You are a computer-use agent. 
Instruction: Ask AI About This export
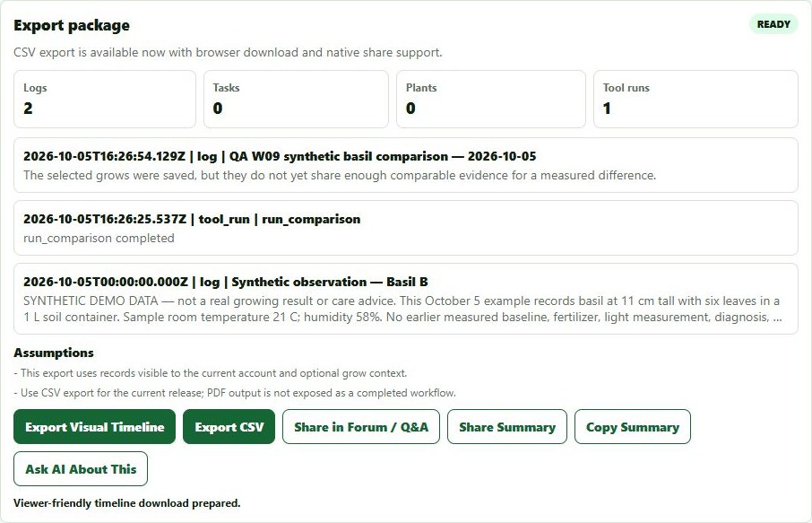(x=81, y=468)
